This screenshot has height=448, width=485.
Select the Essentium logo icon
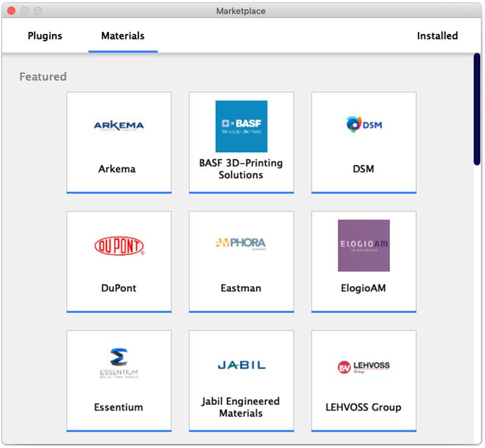tap(119, 364)
